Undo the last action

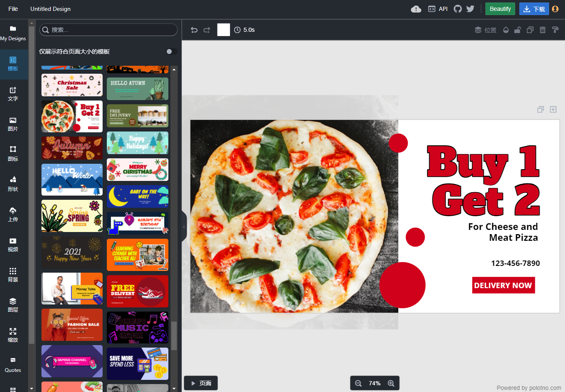click(x=194, y=30)
